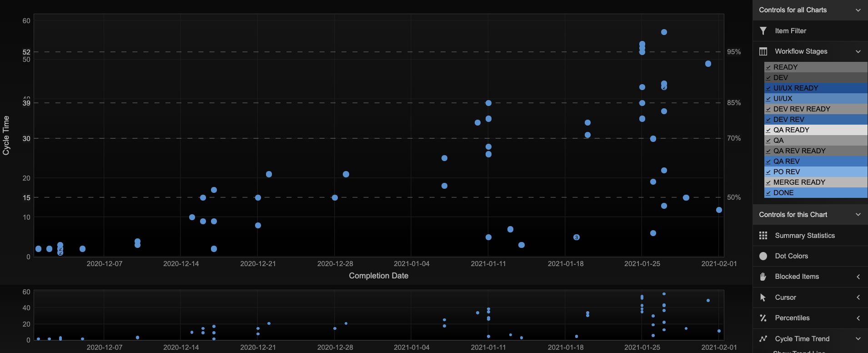Click the Item Filter funnel icon
This screenshot has width=868, height=353.
tap(763, 31)
